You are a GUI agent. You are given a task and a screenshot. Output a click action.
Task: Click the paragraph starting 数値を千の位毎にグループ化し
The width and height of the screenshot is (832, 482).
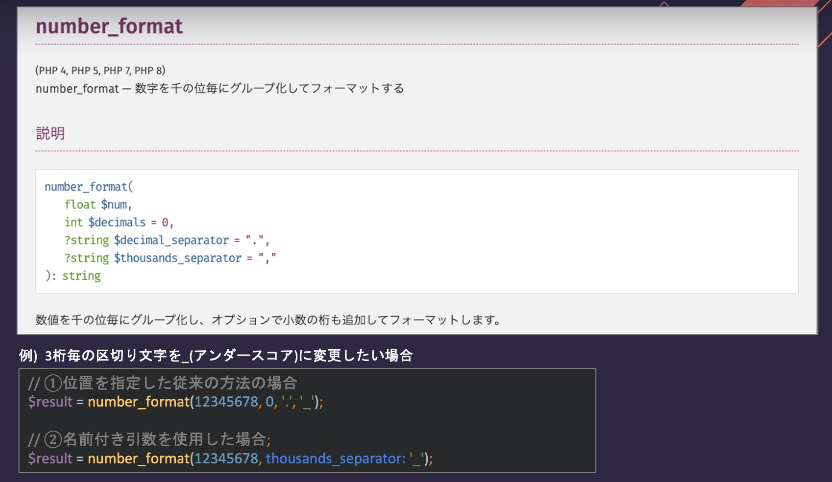pos(268,320)
